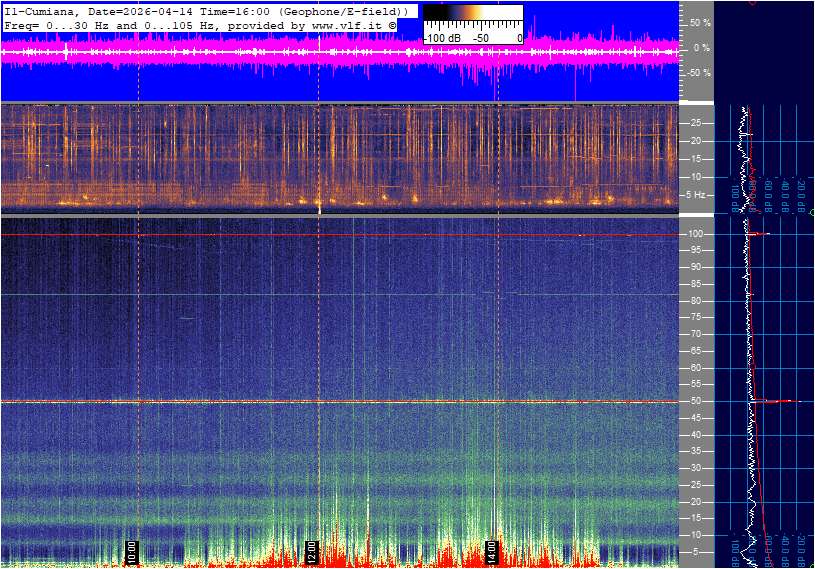Click the '-50' label on the color scale
Image resolution: width=815 pixels, height=569 pixels.
(480, 38)
